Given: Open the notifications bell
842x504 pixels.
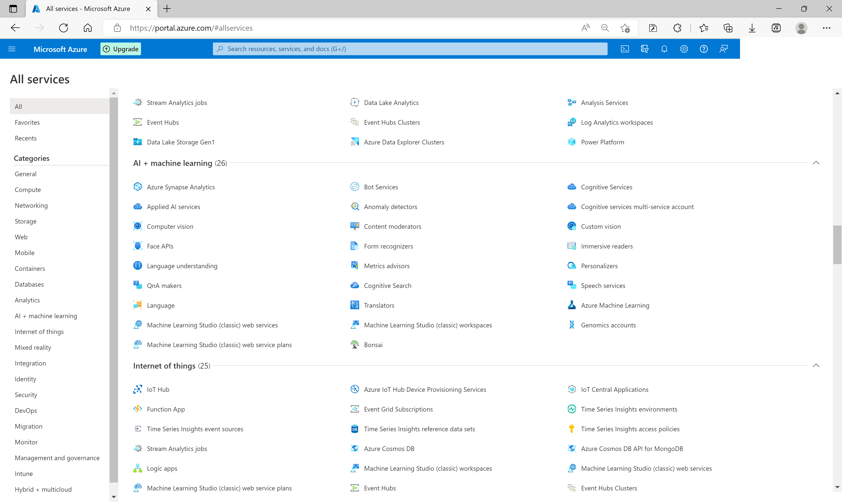Looking at the screenshot, I should pos(664,49).
